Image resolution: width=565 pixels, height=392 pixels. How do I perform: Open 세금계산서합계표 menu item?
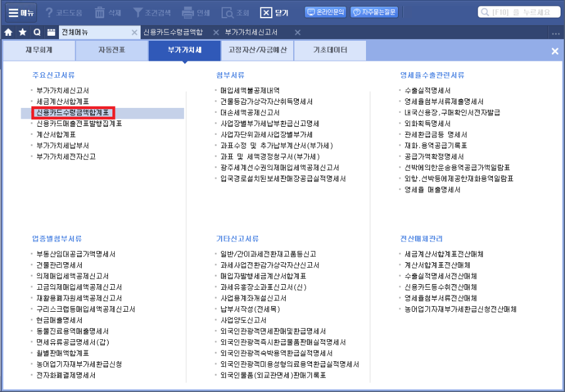click(x=63, y=102)
